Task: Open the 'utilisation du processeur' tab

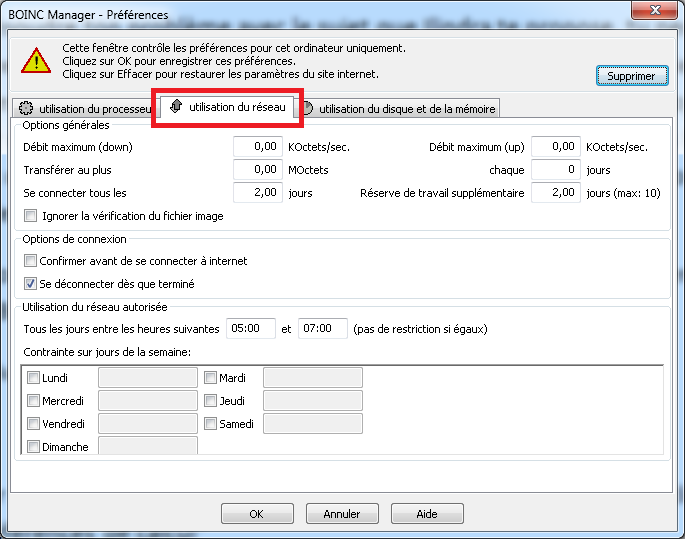Action: coord(84,108)
